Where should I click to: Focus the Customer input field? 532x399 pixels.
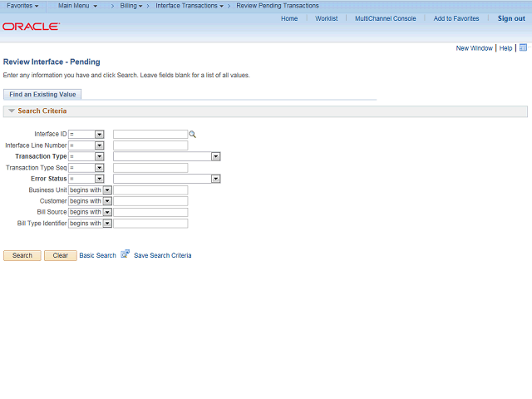[150, 201]
